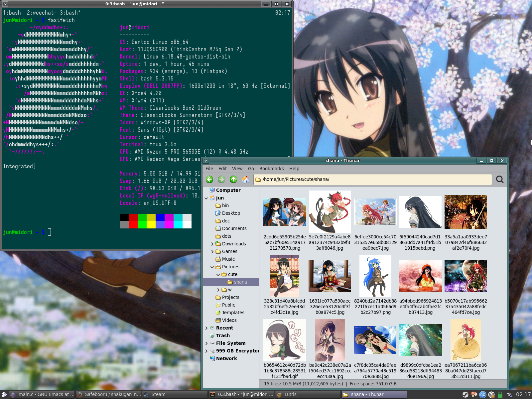Switch to main.c GNU Emacs window
532x399 pixels.
(x=42, y=395)
